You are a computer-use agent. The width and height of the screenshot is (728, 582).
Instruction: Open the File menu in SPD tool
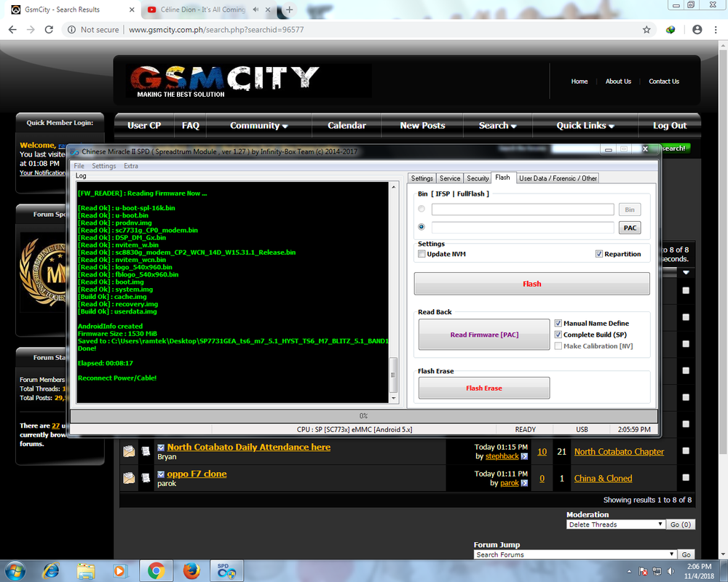click(x=79, y=166)
